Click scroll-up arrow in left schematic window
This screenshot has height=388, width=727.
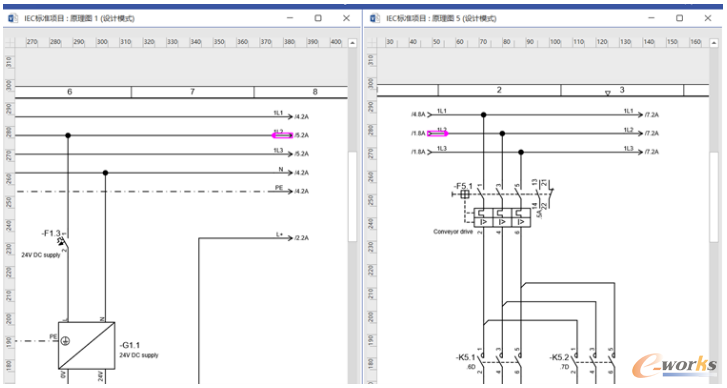tap(352, 43)
